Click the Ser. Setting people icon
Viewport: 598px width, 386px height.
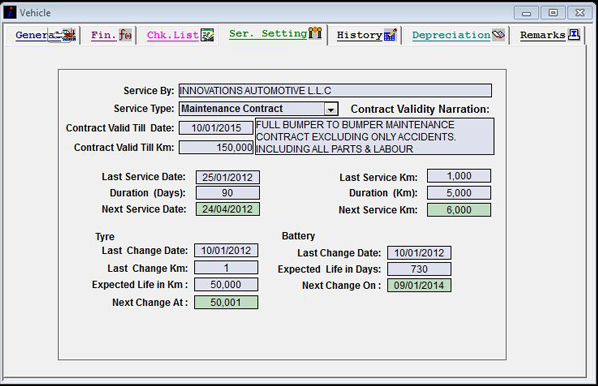315,33
